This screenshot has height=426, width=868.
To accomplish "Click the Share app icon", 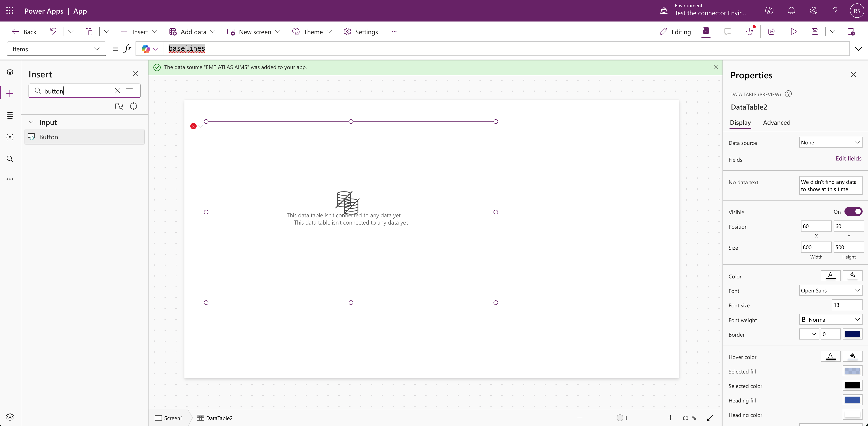I will [772, 32].
